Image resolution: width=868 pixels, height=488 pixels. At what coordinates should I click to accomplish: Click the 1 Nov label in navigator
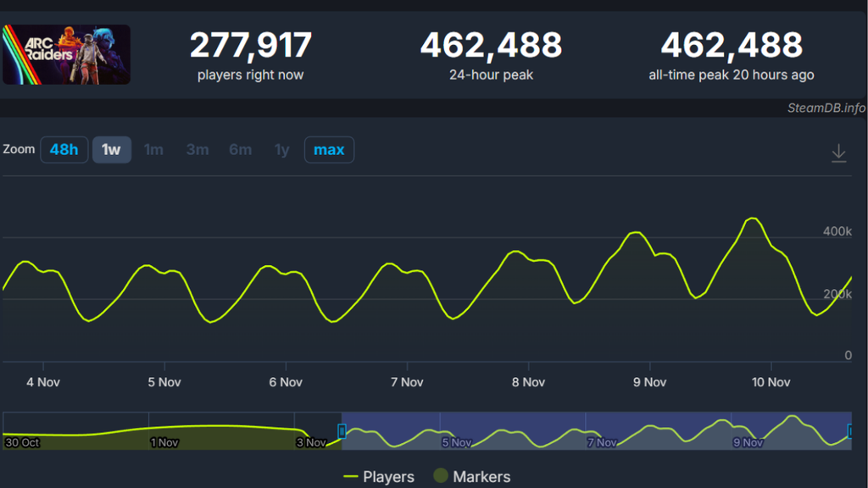pyautogui.click(x=164, y=441)
